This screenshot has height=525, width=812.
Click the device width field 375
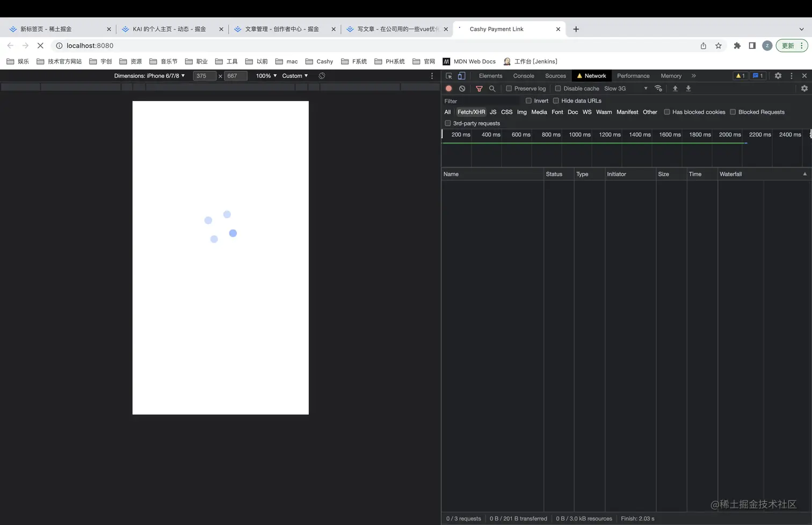204,76
